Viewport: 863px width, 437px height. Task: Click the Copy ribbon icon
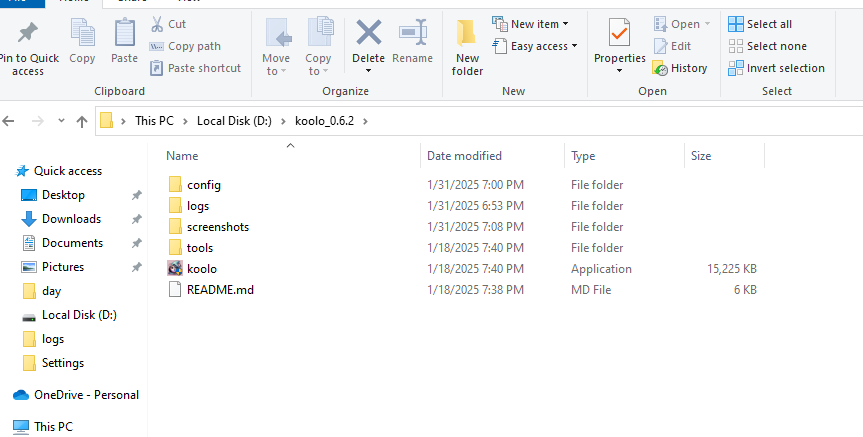(x=82, y=33)
